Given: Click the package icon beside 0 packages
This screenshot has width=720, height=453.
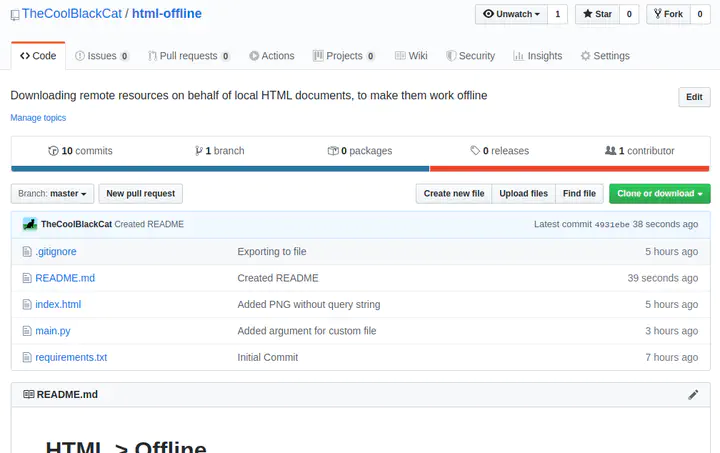Looking at the screenshot, I should point(333,151).
